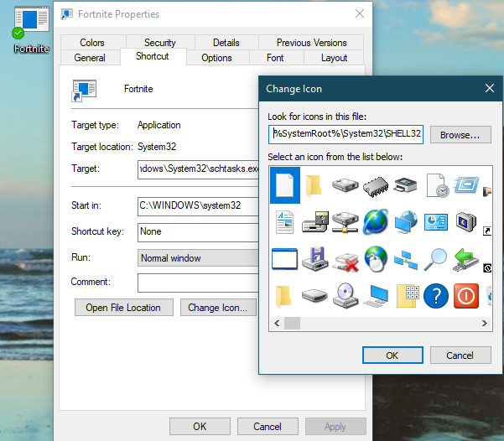504x441 pixels.
Task: Select the monitor with moon icon
Action: point(466,222)
